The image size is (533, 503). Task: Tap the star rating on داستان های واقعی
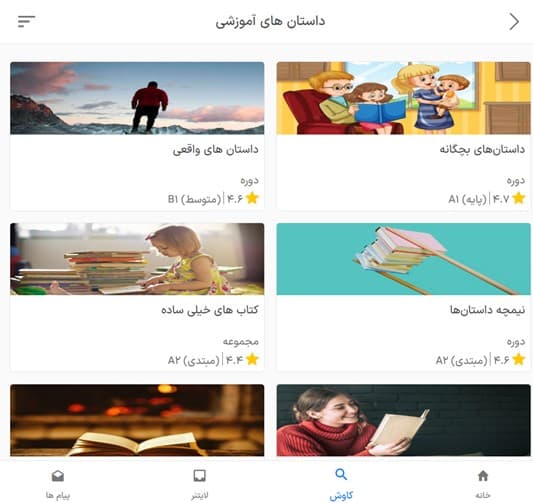tap(252, 198)
